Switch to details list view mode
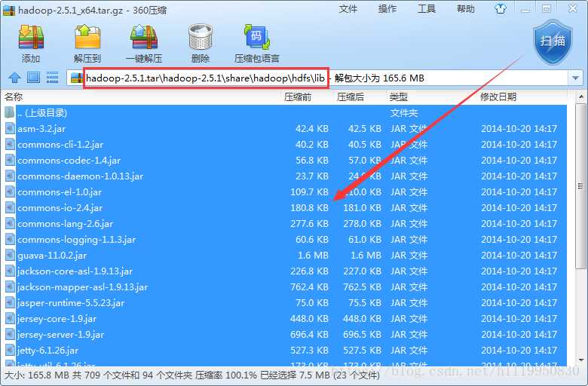The image size is (588, 386). (52, 78)
